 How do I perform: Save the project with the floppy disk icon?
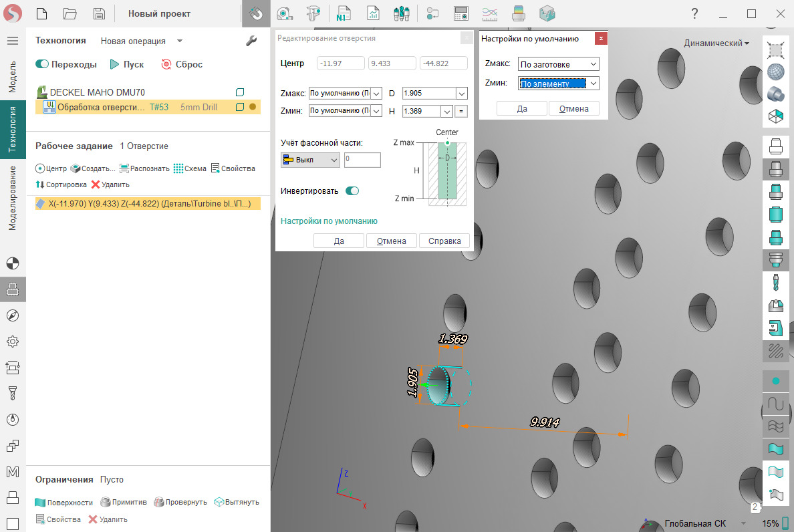click(99, 13)
